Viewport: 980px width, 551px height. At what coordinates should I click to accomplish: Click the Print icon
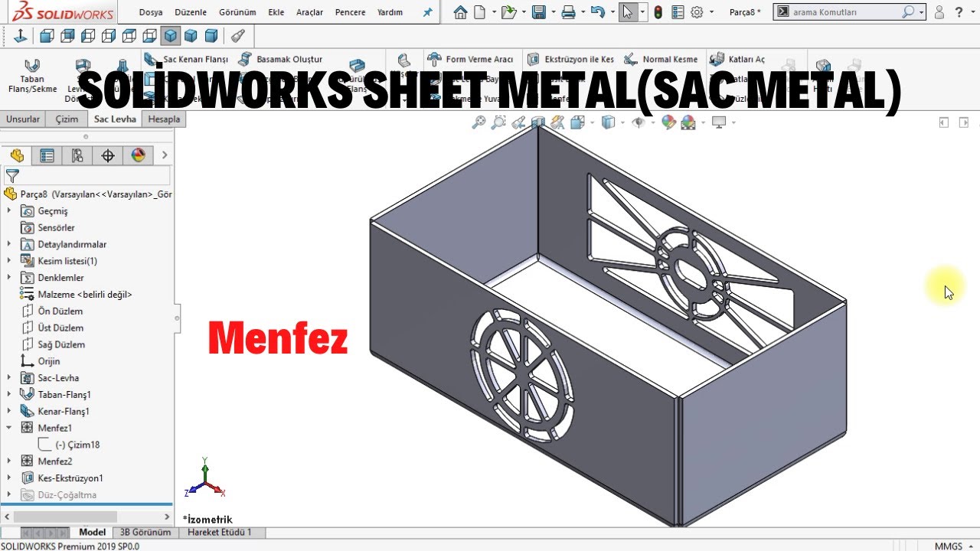[568, 12]
